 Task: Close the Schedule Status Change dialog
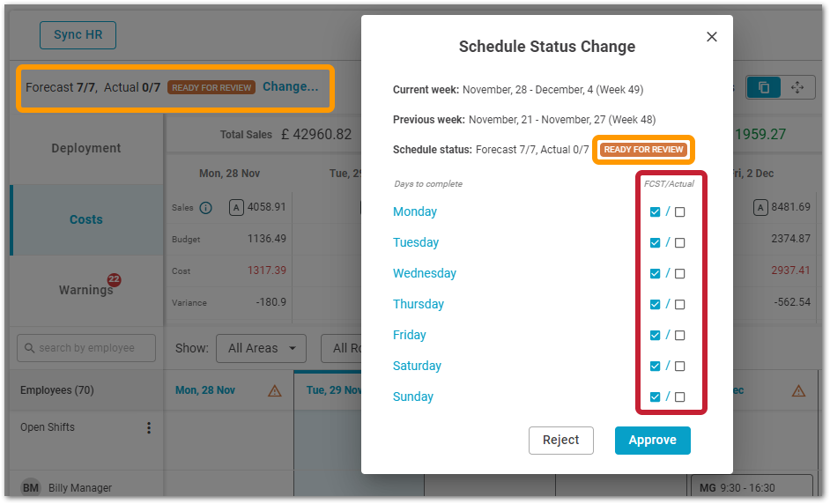tap(711, 36)
